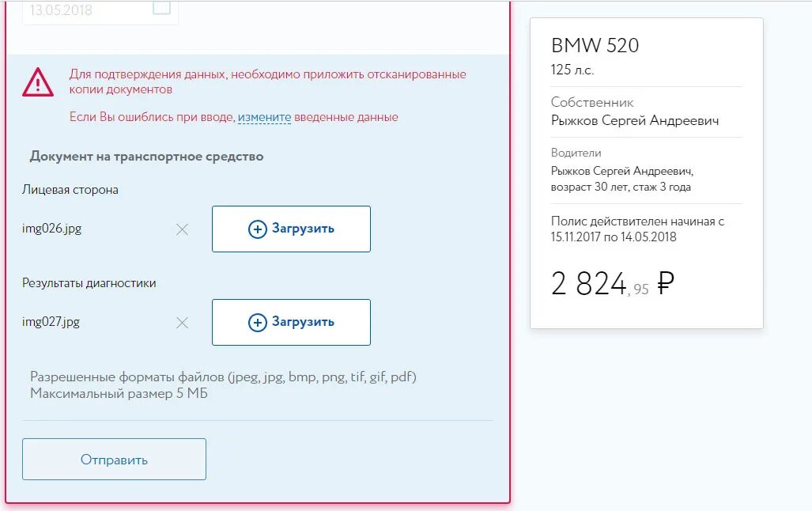Remove the img026.jpg attachment
Viewport: 812px width, 511px height.
182,229
